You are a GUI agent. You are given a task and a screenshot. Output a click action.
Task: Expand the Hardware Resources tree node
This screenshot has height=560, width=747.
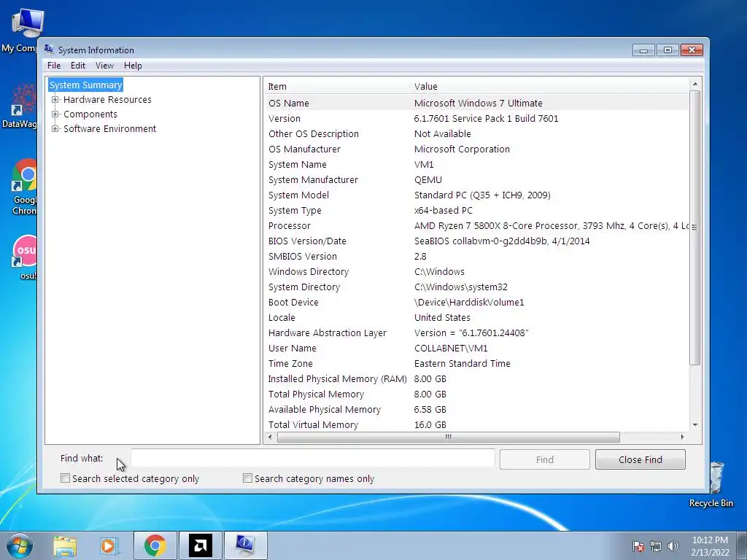tap(55, 99)
